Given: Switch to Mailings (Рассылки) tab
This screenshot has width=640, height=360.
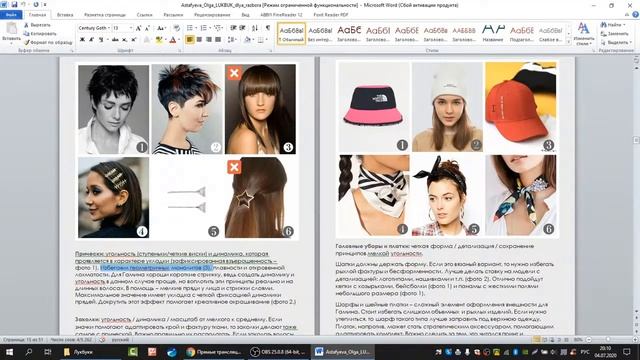Looking at the screenshot, I should (x=173, y=15).
